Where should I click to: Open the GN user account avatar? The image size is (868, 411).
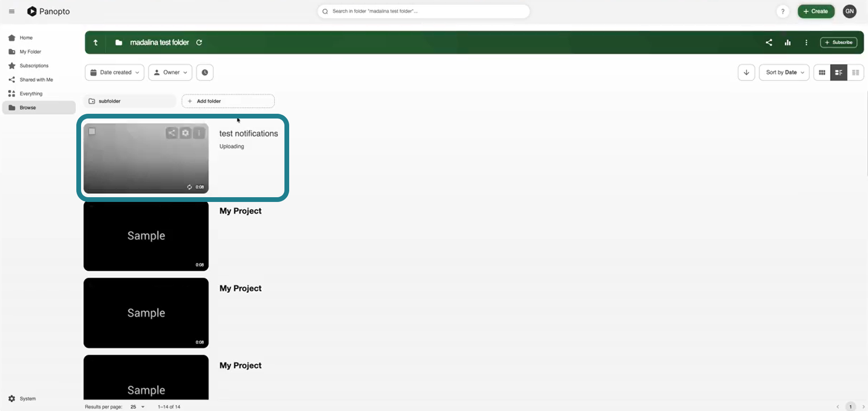coord(850,11)
